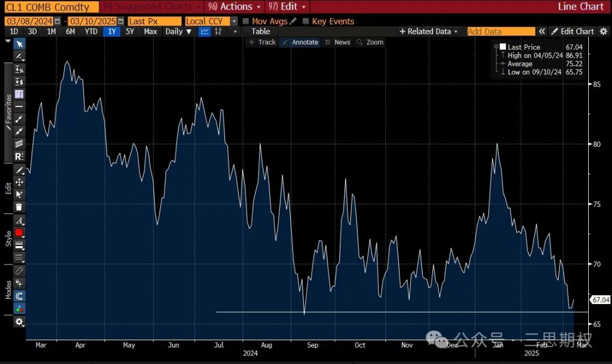The image size is (612, 364).
Task: Collapse the legend tree expander
Action: (496, 46)
